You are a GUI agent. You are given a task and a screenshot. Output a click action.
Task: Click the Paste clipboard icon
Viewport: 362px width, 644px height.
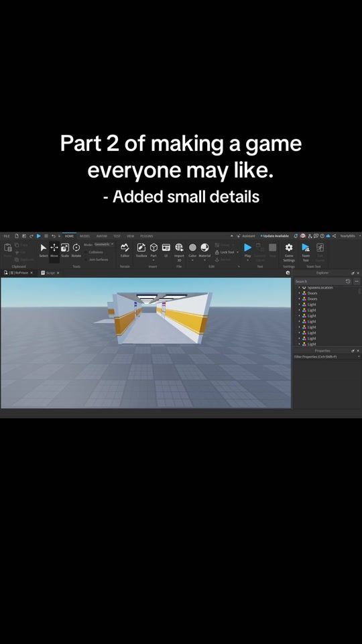pyautogui.click(x=8, y=248)
